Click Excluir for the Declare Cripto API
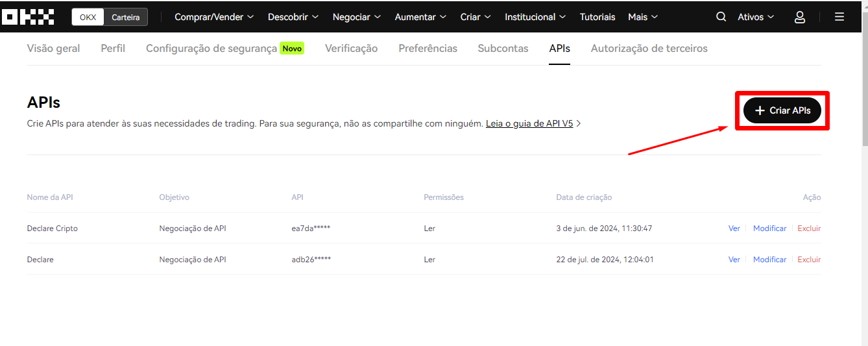The image size is (868, 346). 809,229
